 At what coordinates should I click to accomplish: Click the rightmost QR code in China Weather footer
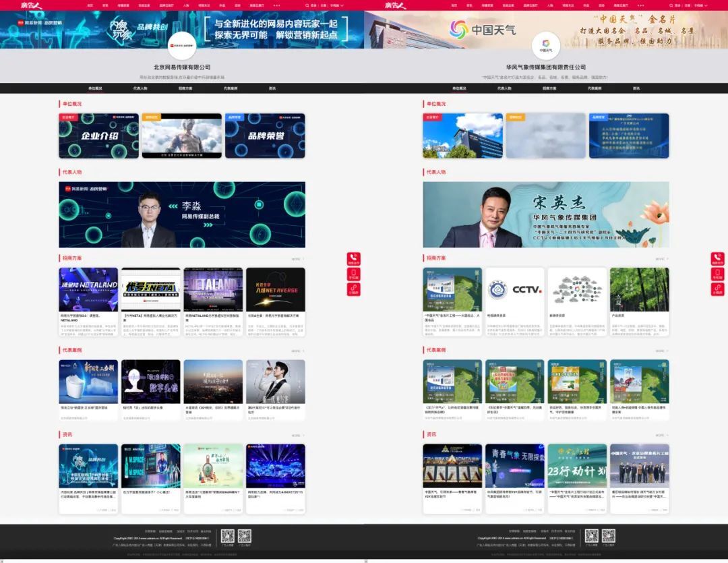pyautogui.click(x=609, y=536)
